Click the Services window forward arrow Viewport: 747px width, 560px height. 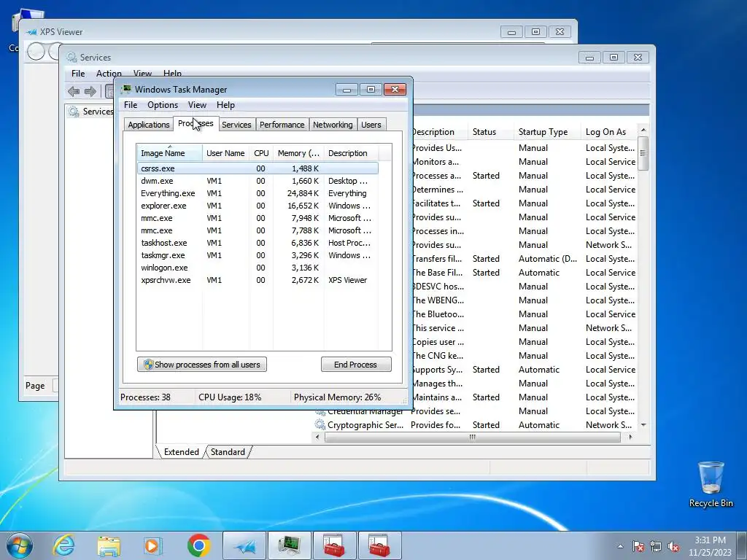[90, 91]
